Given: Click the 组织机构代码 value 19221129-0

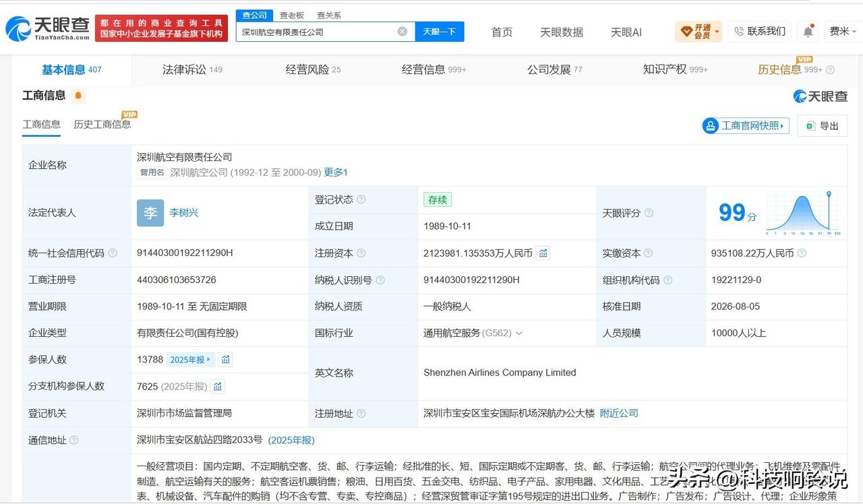Looking at the screenshot, I should point(736,280).
